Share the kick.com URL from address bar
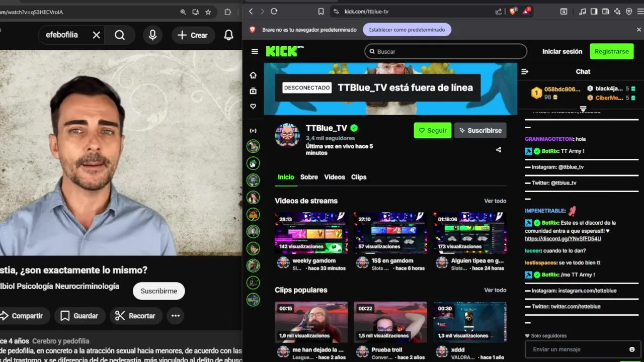Image resolution: width=644 pixels, height=362 pixels. coord(499,11)
